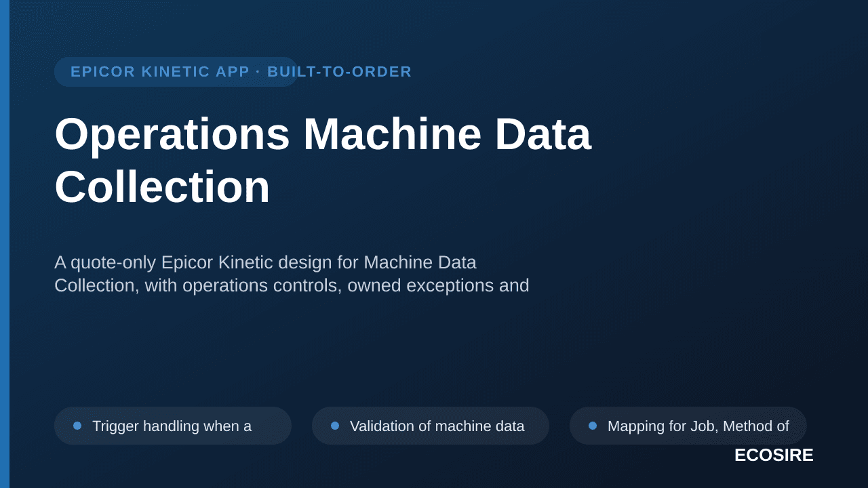Click the 'A quote-only Epicor Kinetic design' description
Image resolution: width=868 pixels, height=488 pixels.
pyautogui.click(x=292, y=274)
